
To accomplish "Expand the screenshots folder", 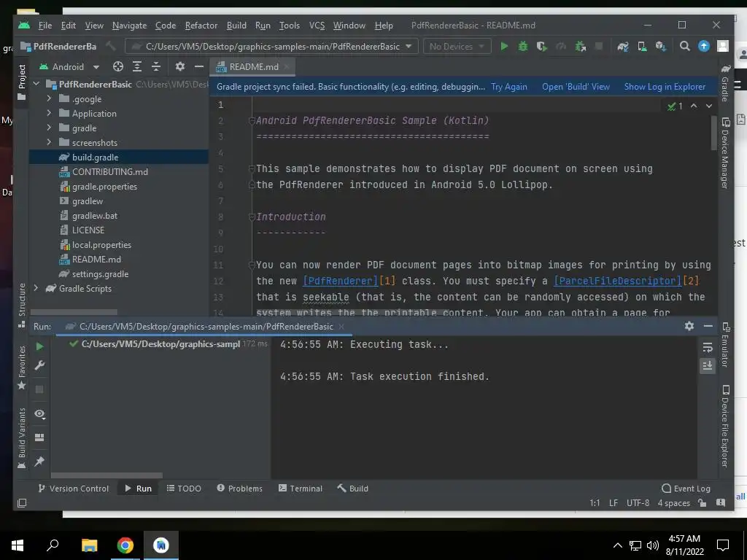I will [x=49, y=142].
